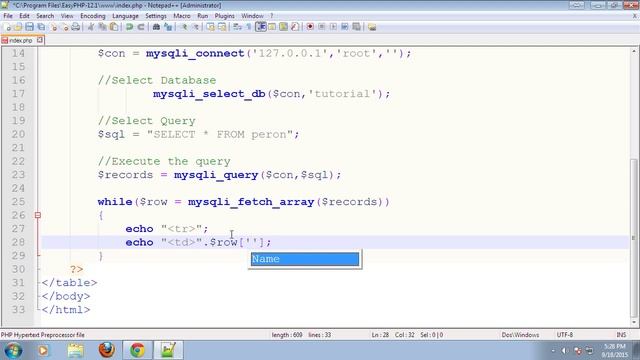Open the Settings menu
This screenshot has width=640, height=360.
pyautogui.click(x=156, y=16)
